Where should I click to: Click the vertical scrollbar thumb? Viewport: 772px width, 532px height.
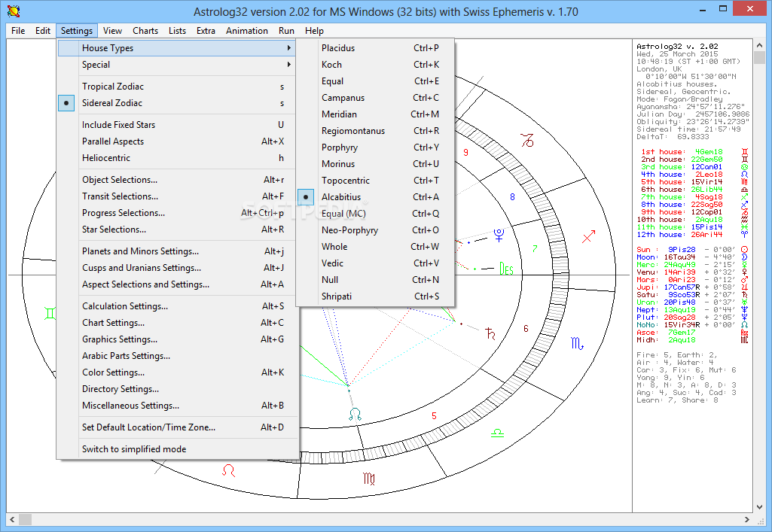(x=759, y=58)
